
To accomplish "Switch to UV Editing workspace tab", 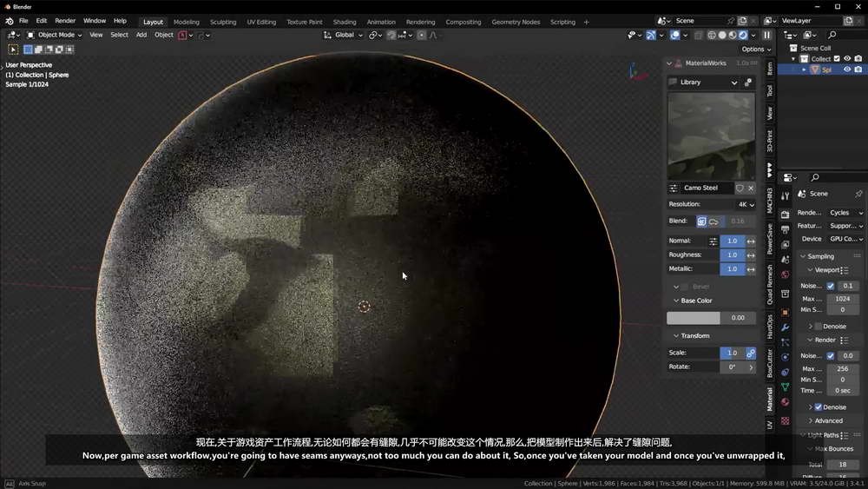I will pyautogui.click(x=261, y=23).
